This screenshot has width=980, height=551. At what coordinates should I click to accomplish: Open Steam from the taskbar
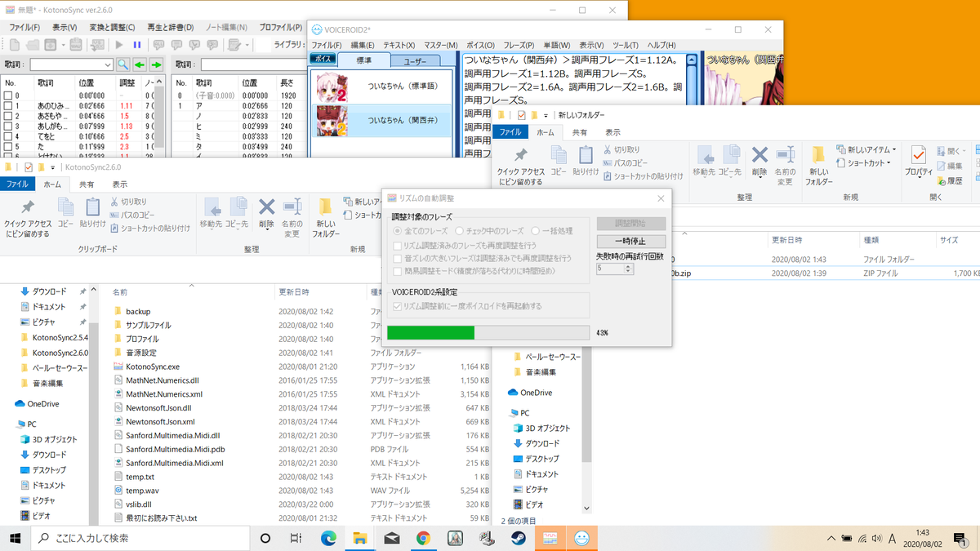click(x=518, y=538)
